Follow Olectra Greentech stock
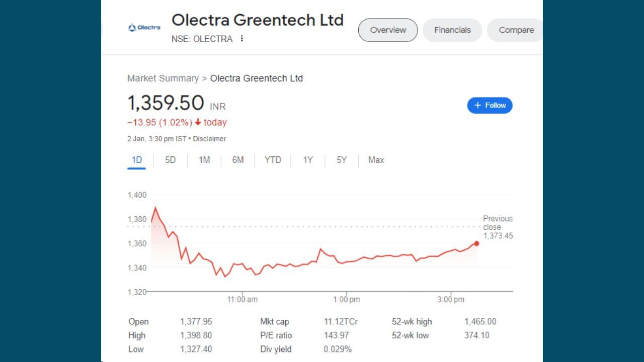 click(490, 106)
